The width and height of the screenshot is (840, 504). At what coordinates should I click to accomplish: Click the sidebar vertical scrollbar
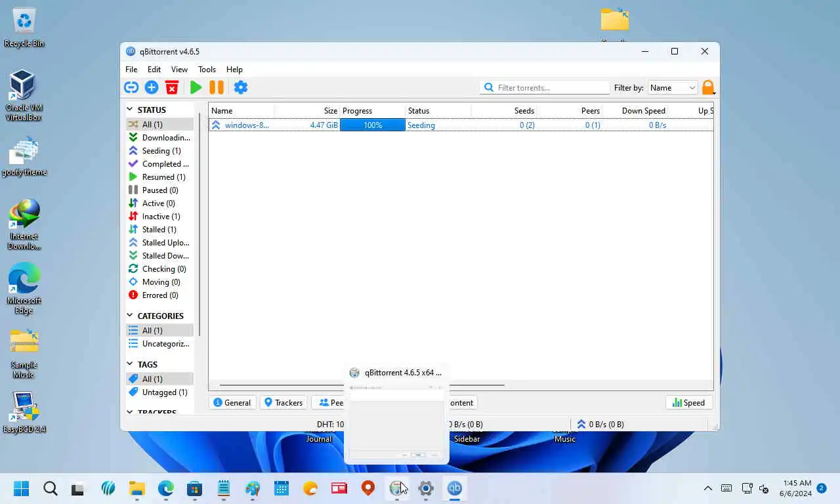(199, 223)
